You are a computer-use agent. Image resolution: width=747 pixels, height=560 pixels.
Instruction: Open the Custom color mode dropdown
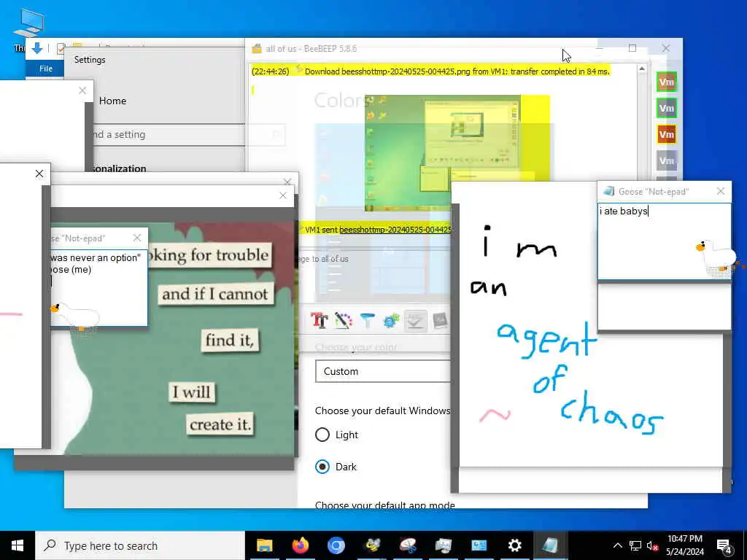[x=382, y=371]
